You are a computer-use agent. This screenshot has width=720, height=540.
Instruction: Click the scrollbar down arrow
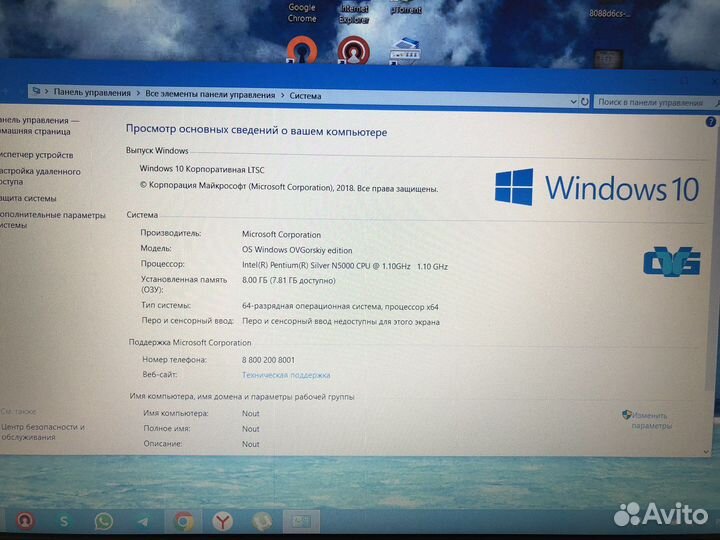tap(706, 452)
